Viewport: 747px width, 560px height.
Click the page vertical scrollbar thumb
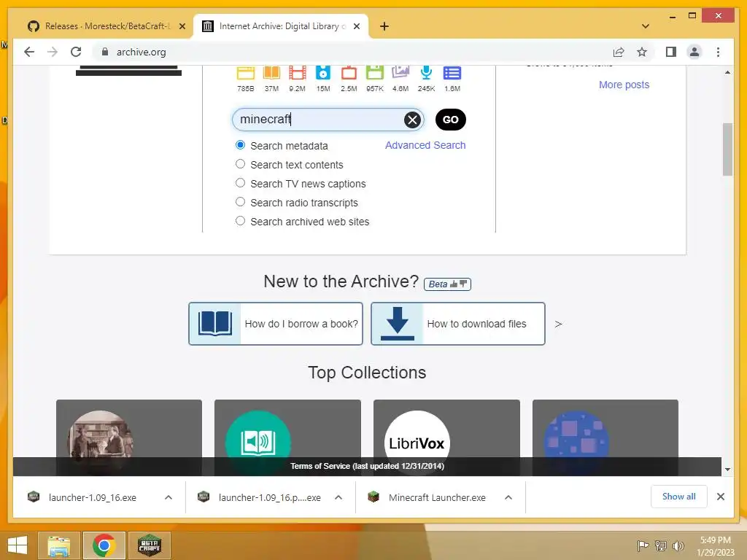727,149
